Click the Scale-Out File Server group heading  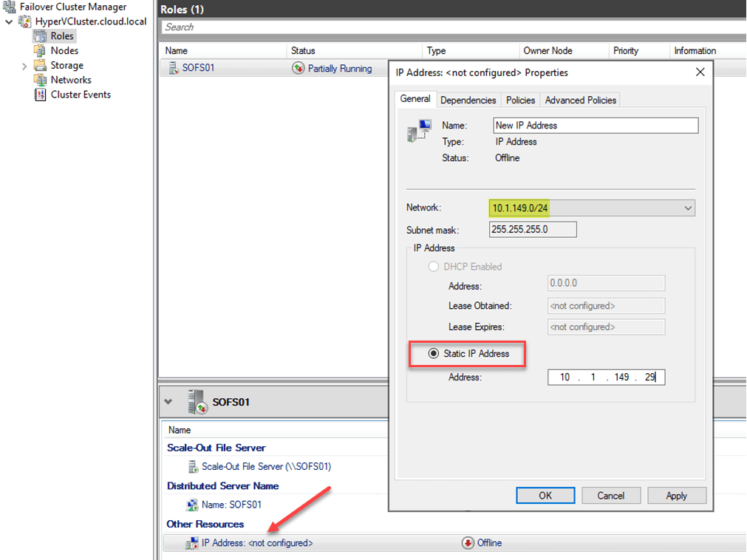tap(216, 448)
